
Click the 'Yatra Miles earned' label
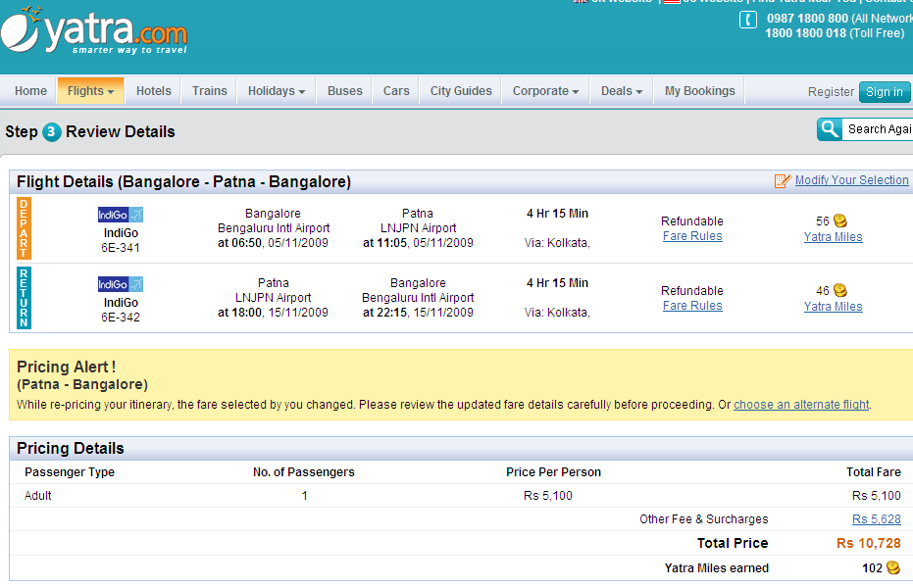717,568
